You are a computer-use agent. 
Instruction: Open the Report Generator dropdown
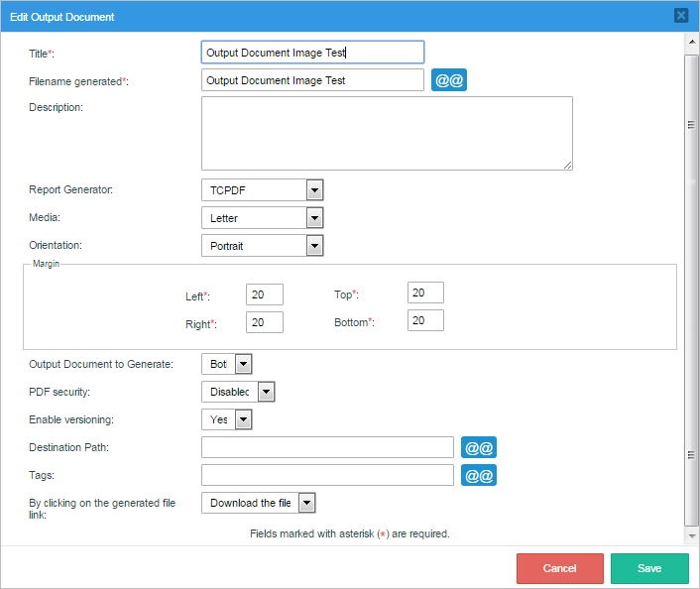click(x=263, y=190)
